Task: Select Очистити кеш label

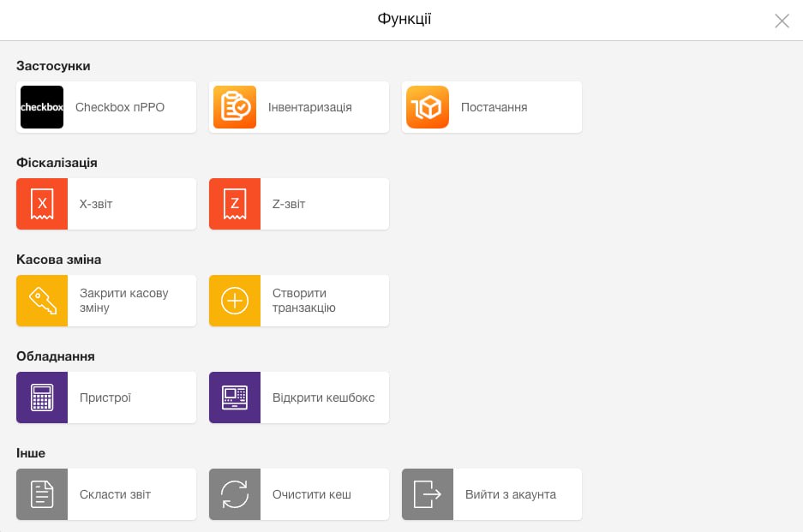Action: [312, 494]
